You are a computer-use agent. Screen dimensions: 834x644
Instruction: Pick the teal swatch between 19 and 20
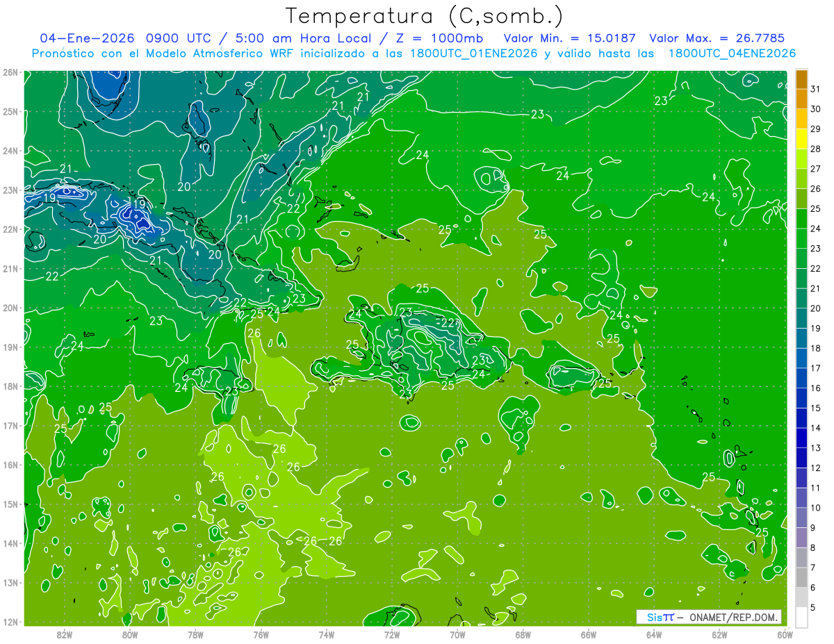tap(801, 318)
